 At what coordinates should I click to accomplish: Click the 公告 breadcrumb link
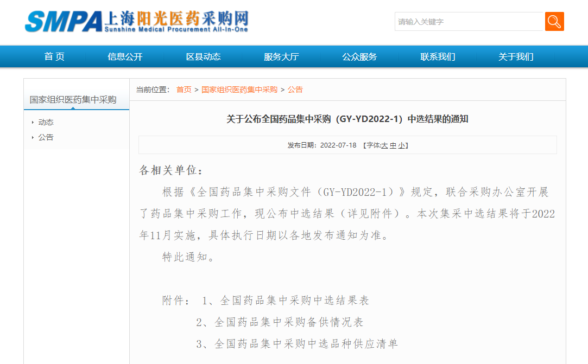coord(295,90)
